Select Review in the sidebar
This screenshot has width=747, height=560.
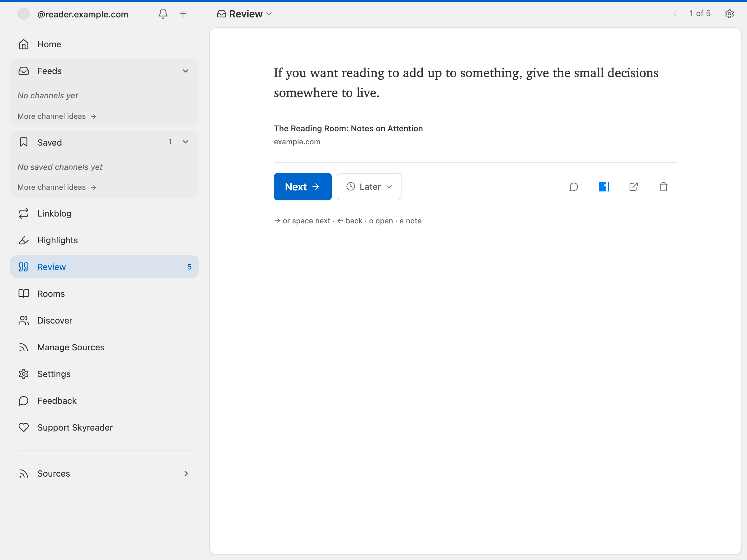coord(105,267)
